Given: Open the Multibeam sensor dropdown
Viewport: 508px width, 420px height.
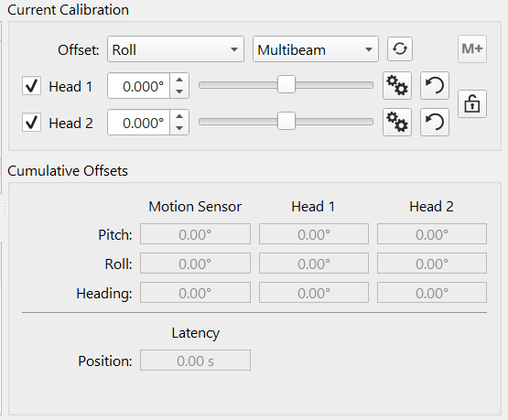Looking at the screenshot, I should click(316, 49).
